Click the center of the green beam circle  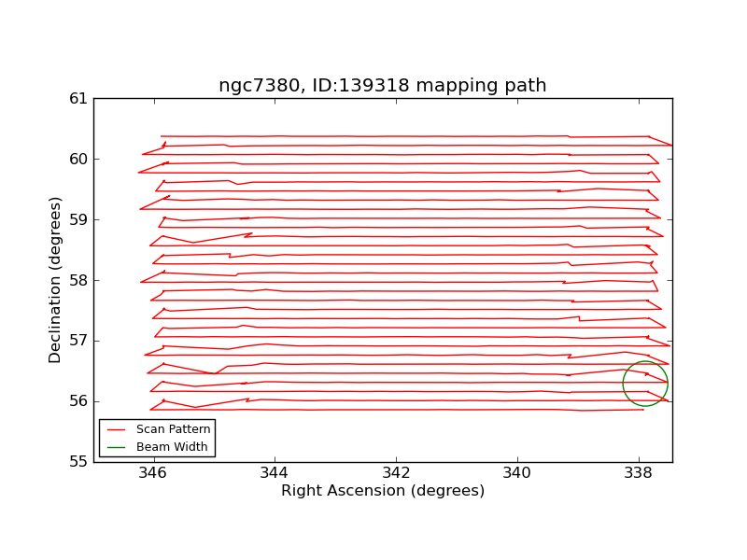click(x=645, y=383)
